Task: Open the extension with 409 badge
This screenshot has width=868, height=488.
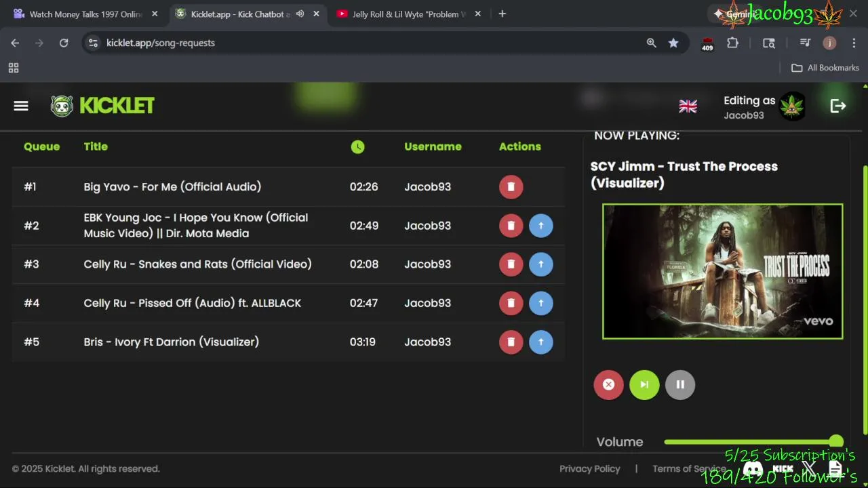Action: click(707, 43)
